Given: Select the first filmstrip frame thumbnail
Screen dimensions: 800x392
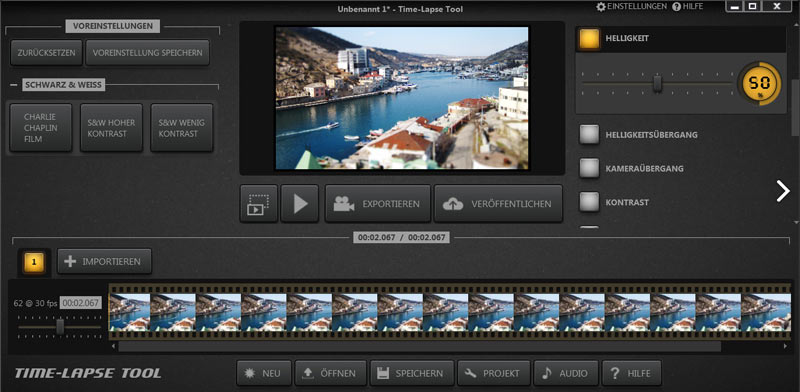Looking at the screenshot, I should coord(130,312).
